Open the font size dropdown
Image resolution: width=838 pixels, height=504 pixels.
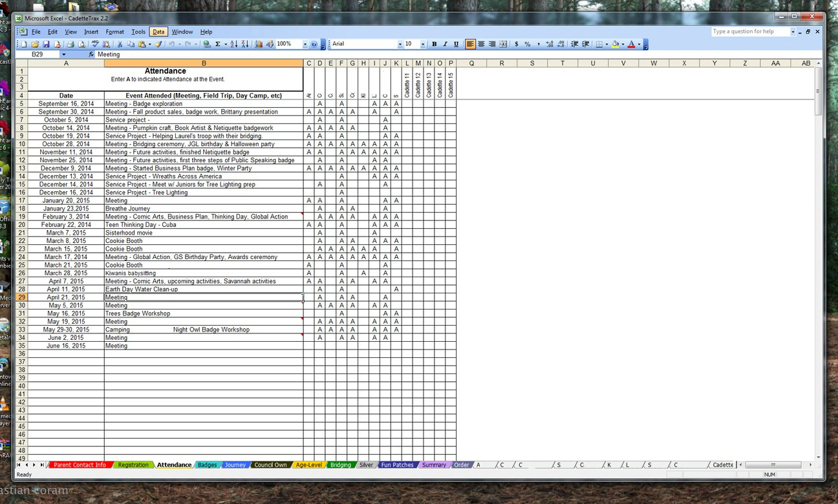(423, 44)
